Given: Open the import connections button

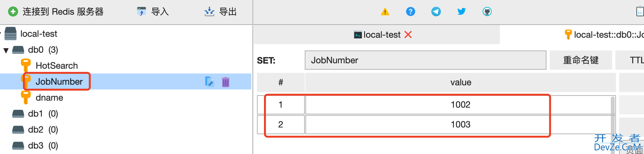Looking at the screenshot, I should pos(153,12).
